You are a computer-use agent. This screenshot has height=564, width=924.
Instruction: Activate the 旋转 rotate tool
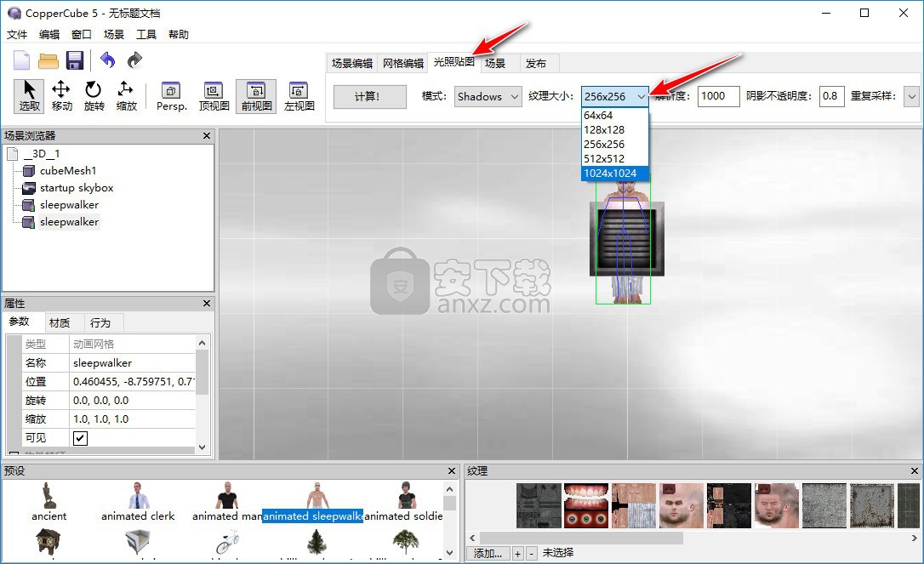tap(94, 96)
